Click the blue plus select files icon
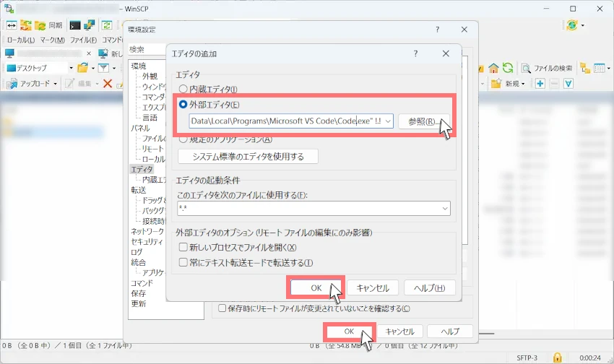This screenshot has height=364, width=614. 540,83
